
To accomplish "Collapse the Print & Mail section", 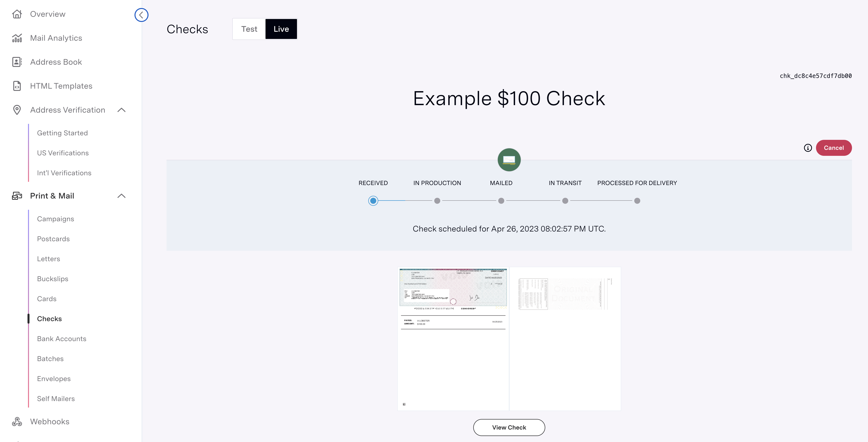I will tap(121, 196).
